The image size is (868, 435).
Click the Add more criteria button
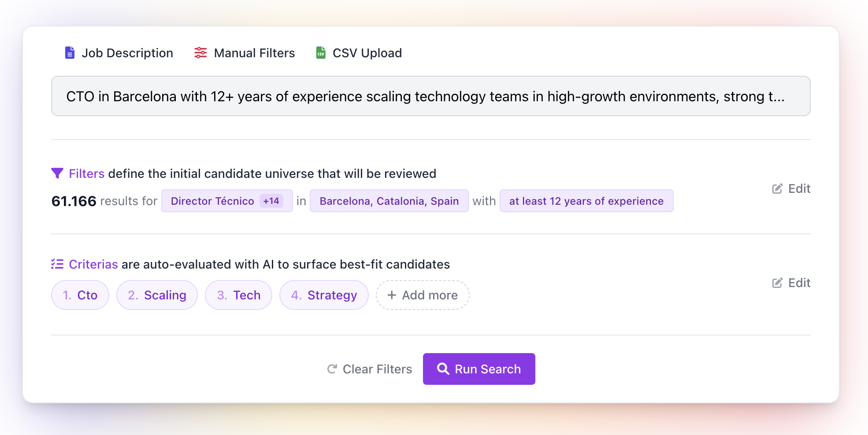click(x=422, y=295)
